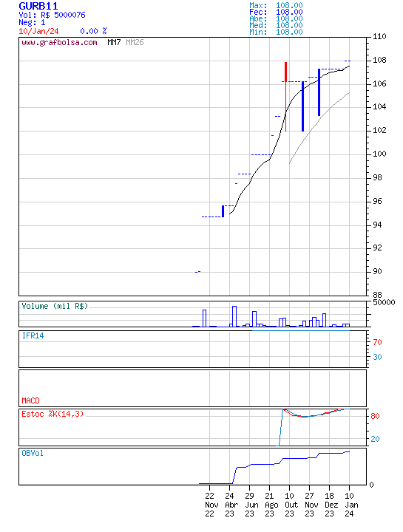The width and height of the screenshot is (403, 532).
Task: Click the IFR14 indicator label
Action: (x=33, y=335)
